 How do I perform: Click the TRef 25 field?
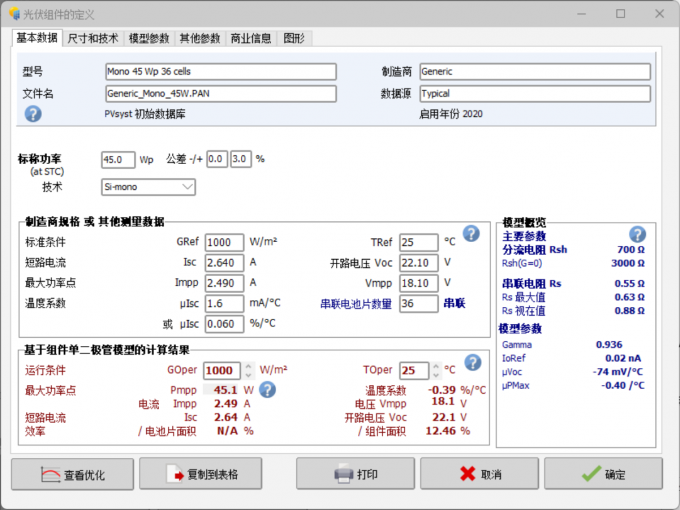[x=418, y=242]
